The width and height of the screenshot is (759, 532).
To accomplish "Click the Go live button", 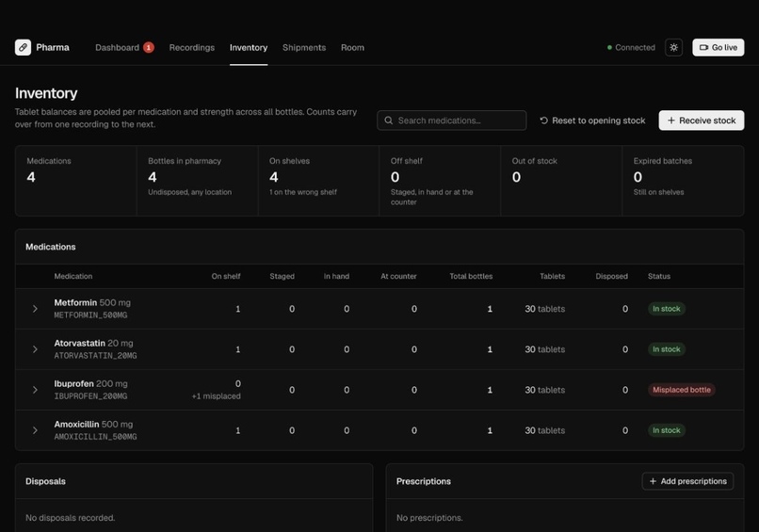I will pyautogui.click(x=719, y=47).
